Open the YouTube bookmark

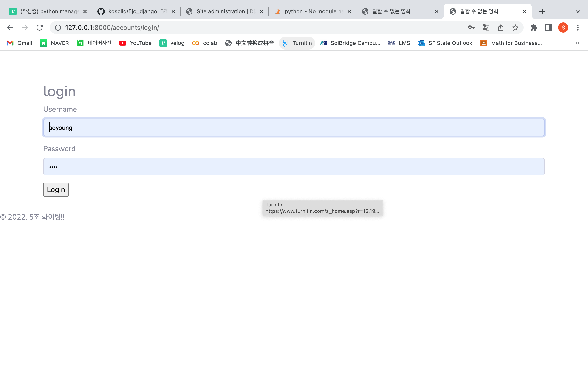coord(135,43)
